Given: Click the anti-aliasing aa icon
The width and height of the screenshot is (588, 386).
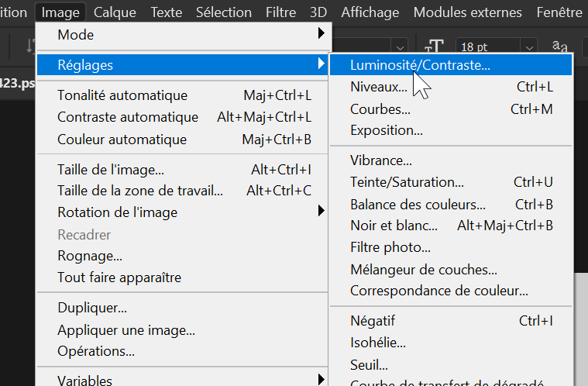Looking at the screenshot, I should point(559,47).
